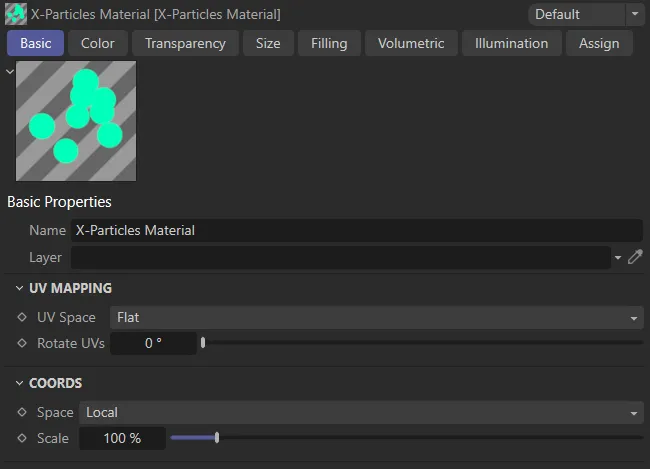Click the material preview thumbnail

point(76,121)
